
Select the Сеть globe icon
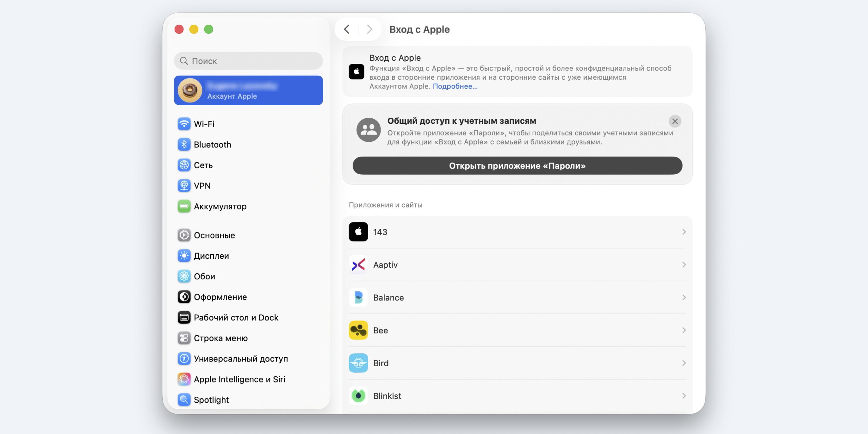(184, 165)
